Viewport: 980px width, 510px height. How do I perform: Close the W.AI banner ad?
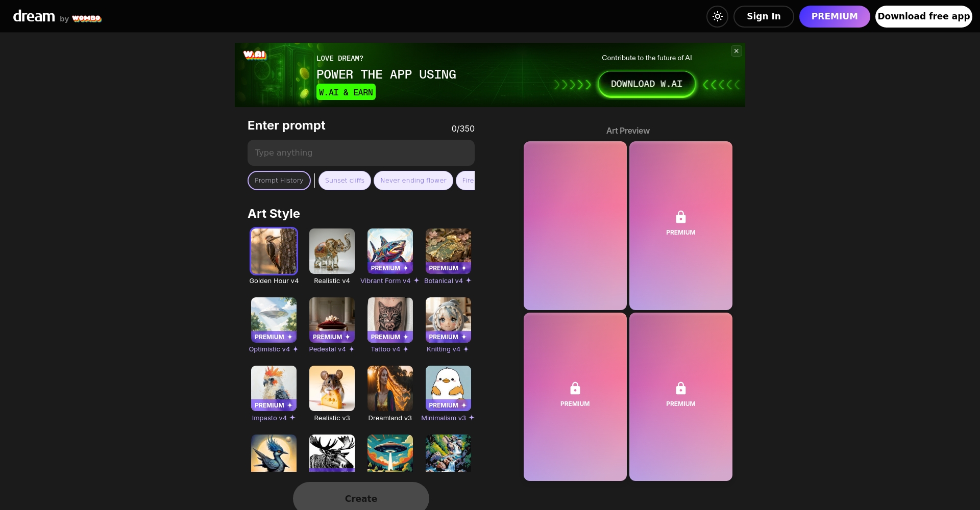tap(736, 51)
